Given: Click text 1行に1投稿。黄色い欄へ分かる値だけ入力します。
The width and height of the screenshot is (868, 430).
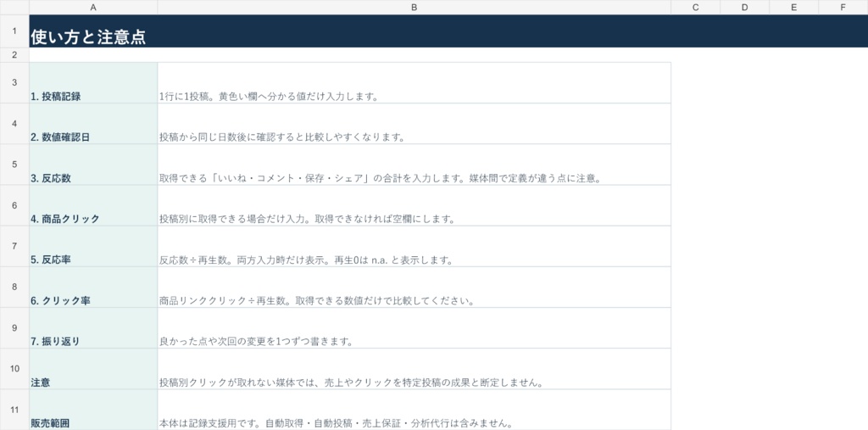Looking at the screenshot, I should [269, 97].
